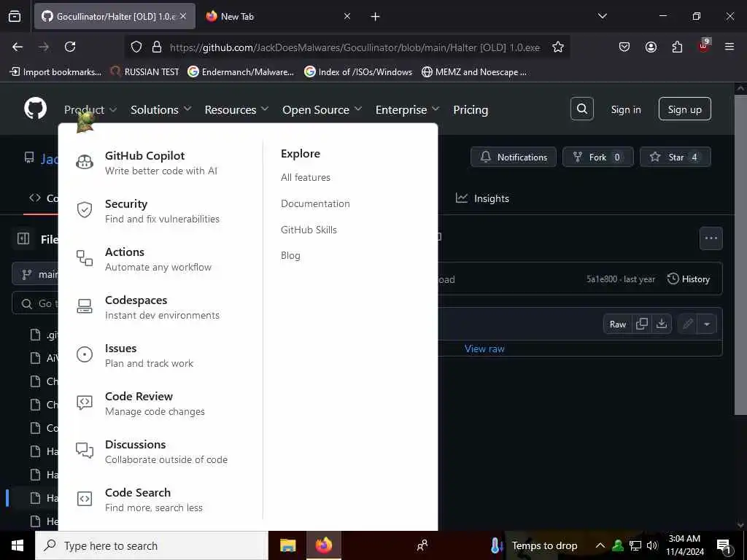Toggle the file tree side panel icon
747x560 pixels.
click(x=23, y=238)
